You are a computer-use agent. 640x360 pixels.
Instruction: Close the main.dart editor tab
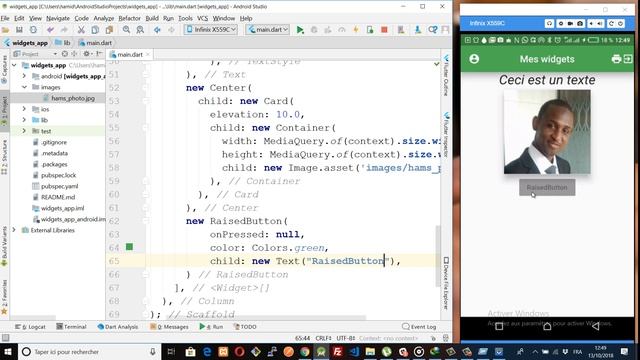click(148, 54)
